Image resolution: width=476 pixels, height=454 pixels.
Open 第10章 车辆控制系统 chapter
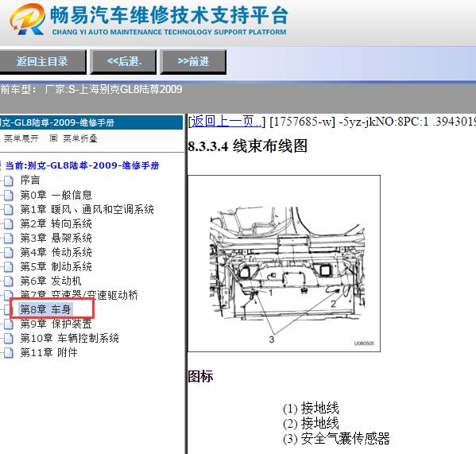[x=69, y=338]
